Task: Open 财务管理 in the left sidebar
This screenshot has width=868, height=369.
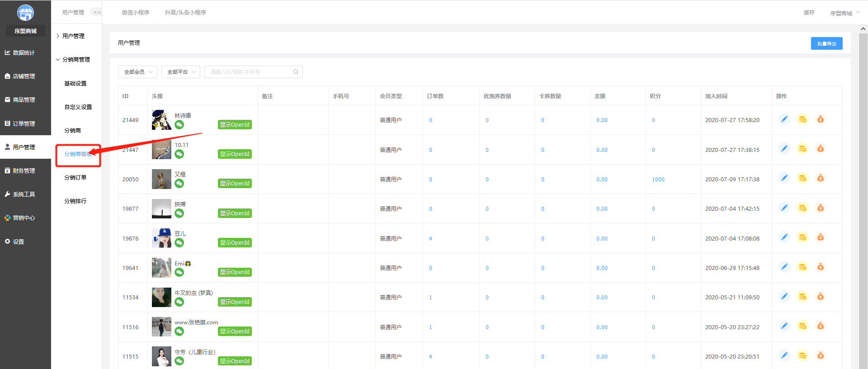Action: click(x=25, y=171)
